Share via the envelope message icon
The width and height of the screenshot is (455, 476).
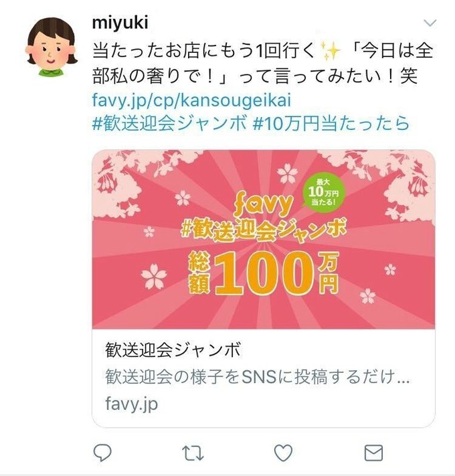pyautogui.click(x=373, y=453)
